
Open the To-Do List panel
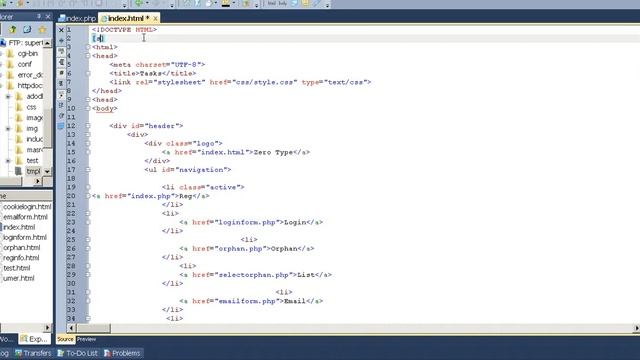point(78,353)
